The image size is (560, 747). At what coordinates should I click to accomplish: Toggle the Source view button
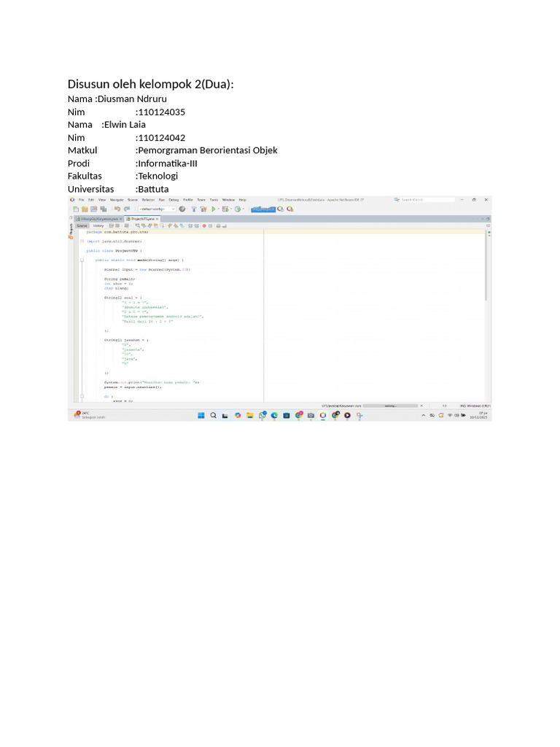(x=82, y=226)
